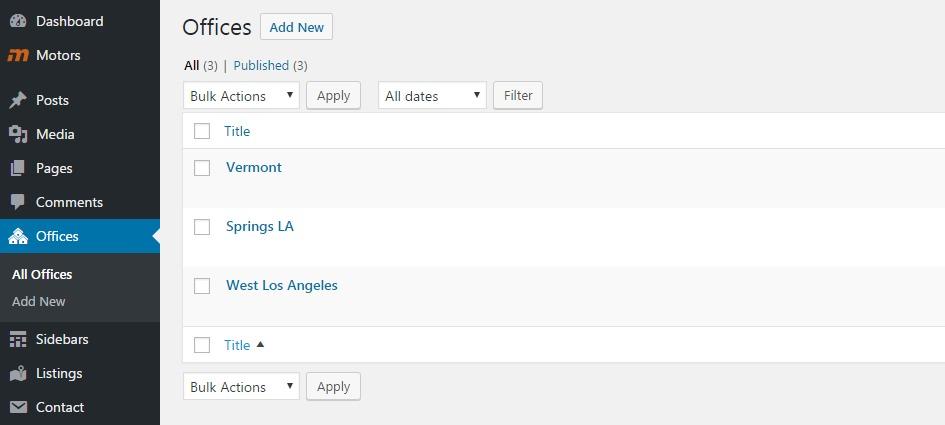Expand the All dates filter dropdown
945x425 pixels.
click(432, 96)
